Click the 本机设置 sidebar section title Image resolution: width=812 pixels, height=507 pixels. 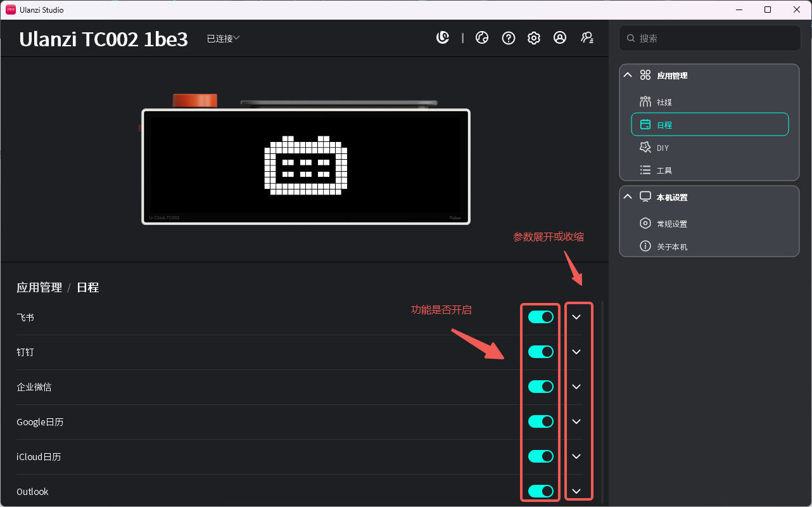pos(672,197)
